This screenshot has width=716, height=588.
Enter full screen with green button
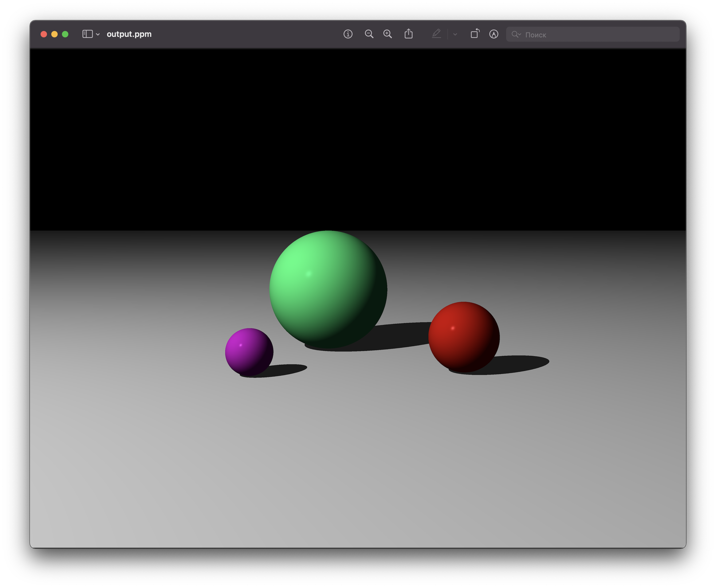pyautogui.click(x=65, y=34)
